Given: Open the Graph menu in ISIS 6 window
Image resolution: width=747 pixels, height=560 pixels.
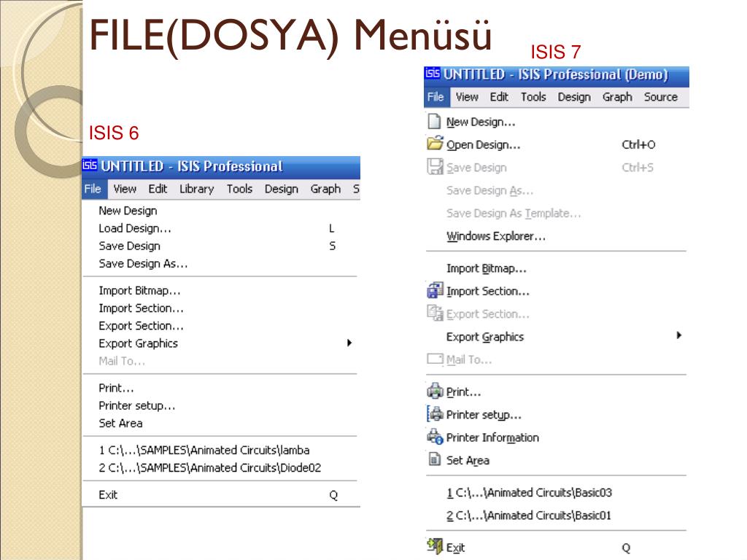Looking at the screenshot, I should [325, 189].
